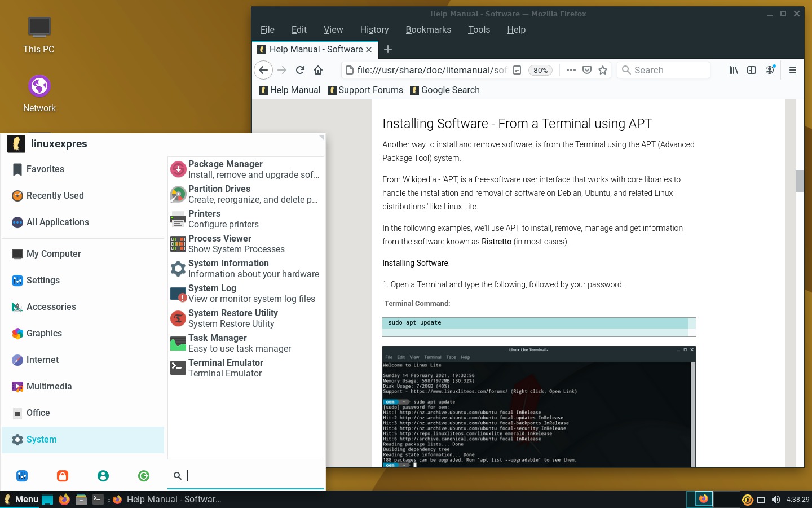The image size is (812, 508).
Task: Open Firefox History menu
Action: (374, 29)
